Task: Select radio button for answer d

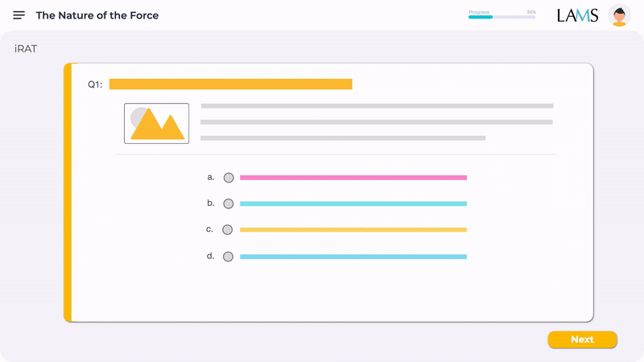Action: click(228, 257)
